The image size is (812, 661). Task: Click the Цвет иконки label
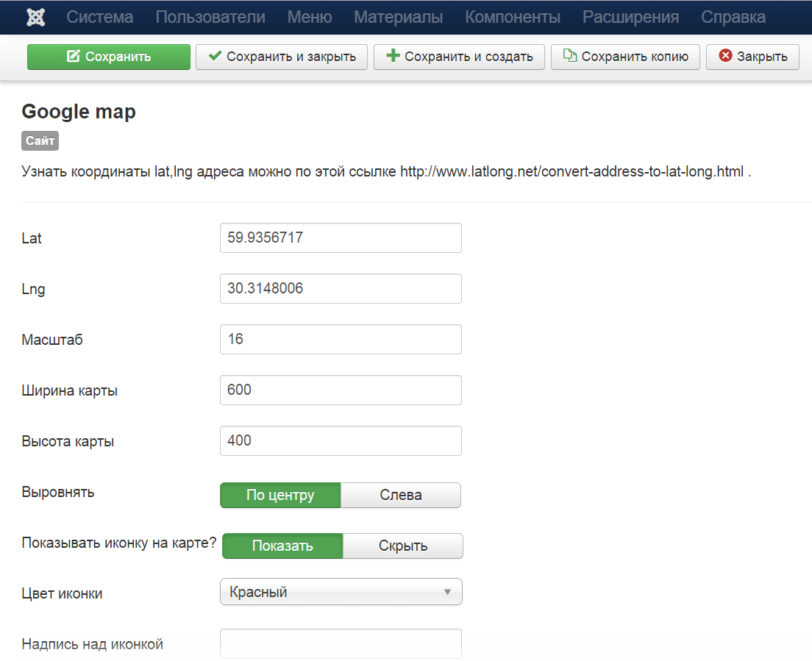pyautogui.click(x=62, y=593)
